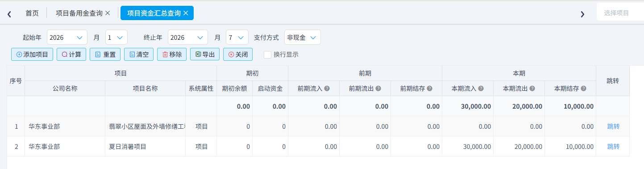Click 跳转 link for 夏日消暑项目 row

coord(613,147)
